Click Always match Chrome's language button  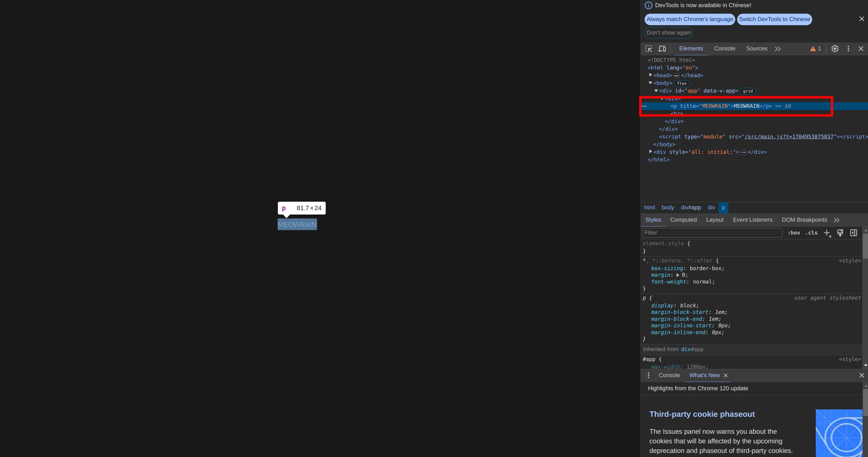[689, 19]
